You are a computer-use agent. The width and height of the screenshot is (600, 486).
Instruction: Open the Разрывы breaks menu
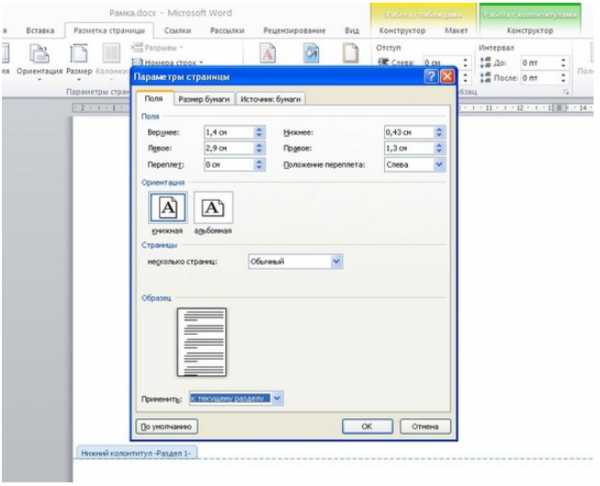click(157, 48)
